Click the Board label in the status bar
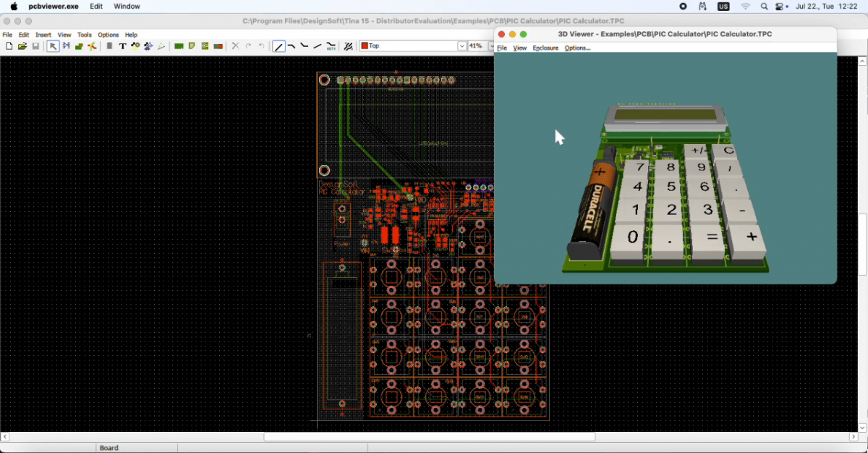This screenshot has height=453, width=868. click(109, 447)
